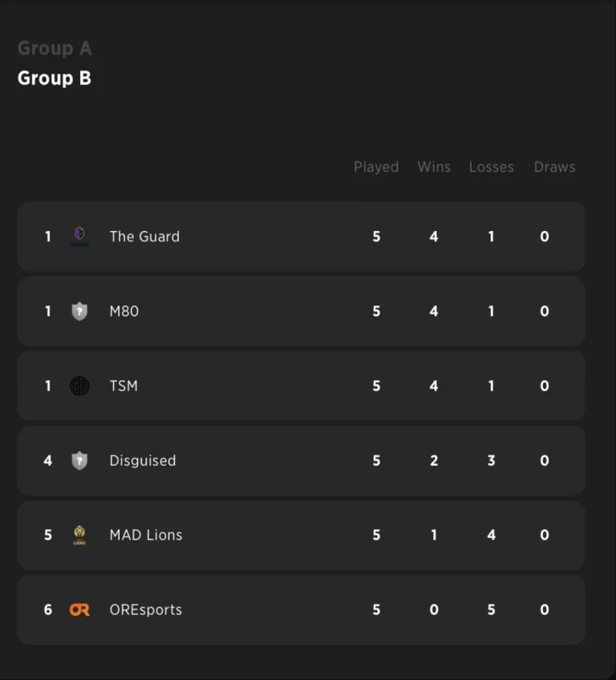Sort standings by the Played column
Image resolution: width=616 pixels, height=680 pixels.
point(376,167)
